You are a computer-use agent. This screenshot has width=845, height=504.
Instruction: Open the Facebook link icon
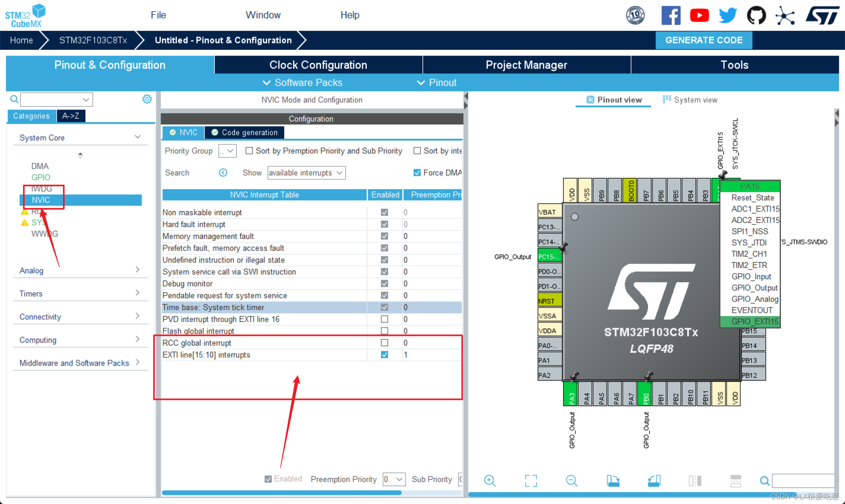(x=671, y=16)
